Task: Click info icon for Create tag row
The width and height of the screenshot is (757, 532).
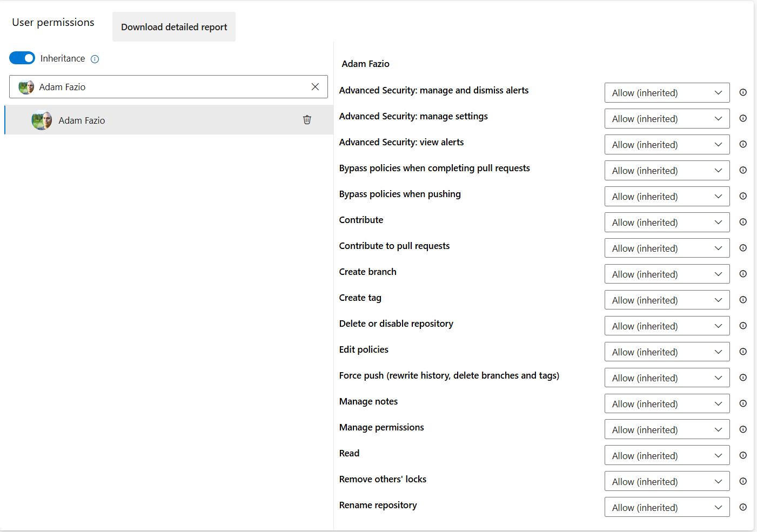Action: pos(743,300)
